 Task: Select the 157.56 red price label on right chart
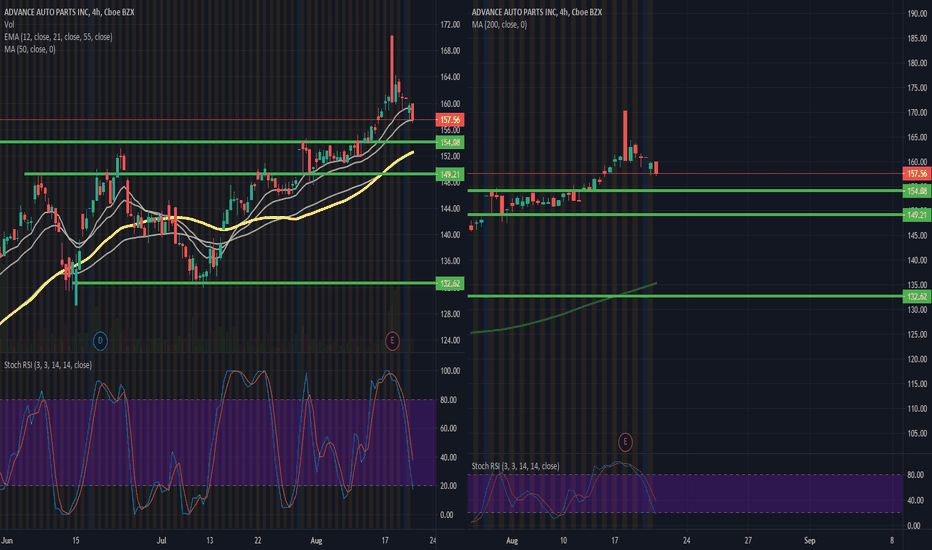pos(917,174)
